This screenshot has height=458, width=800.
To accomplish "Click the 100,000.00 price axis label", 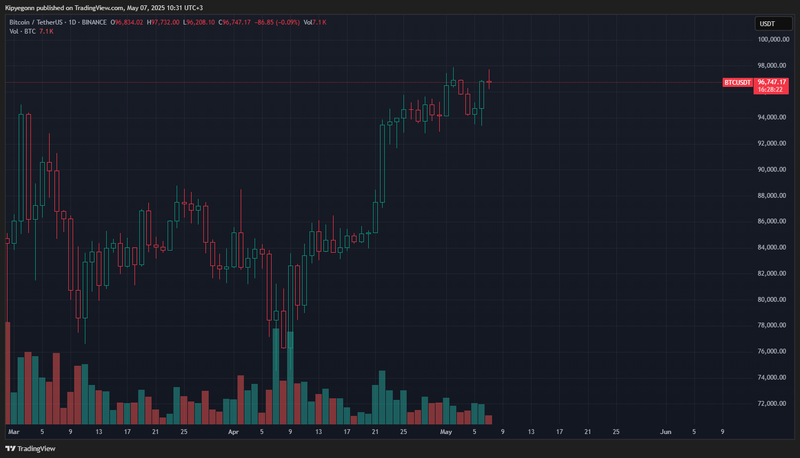I will 773,39.
